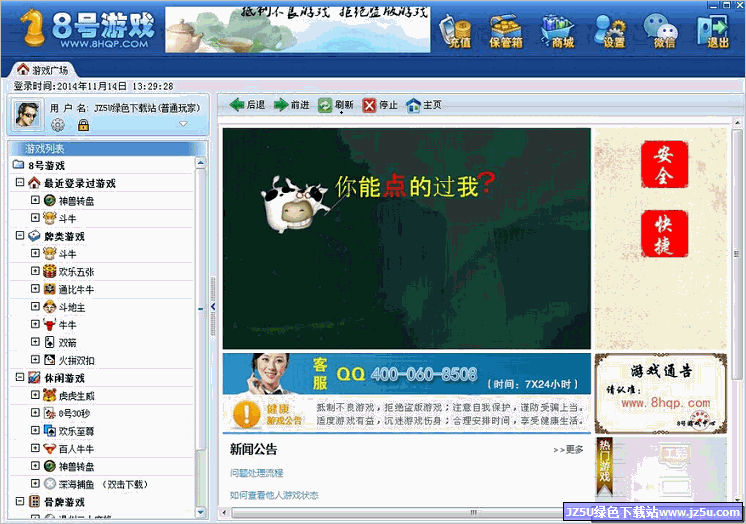Open the 商城 shop icon
The height and width of the screenshot is (524, 746).
pyautogui.click(x=558, y=31)
